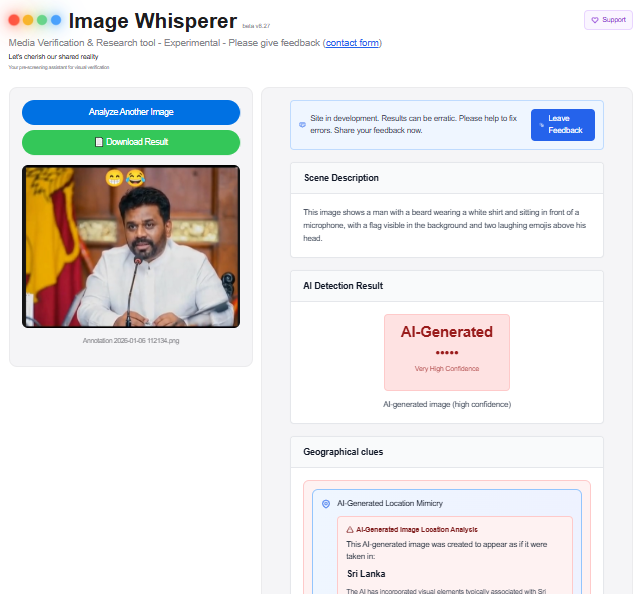Click the Scene Description heading
Viewport: 633px width, 594px height.
(341, 178)
